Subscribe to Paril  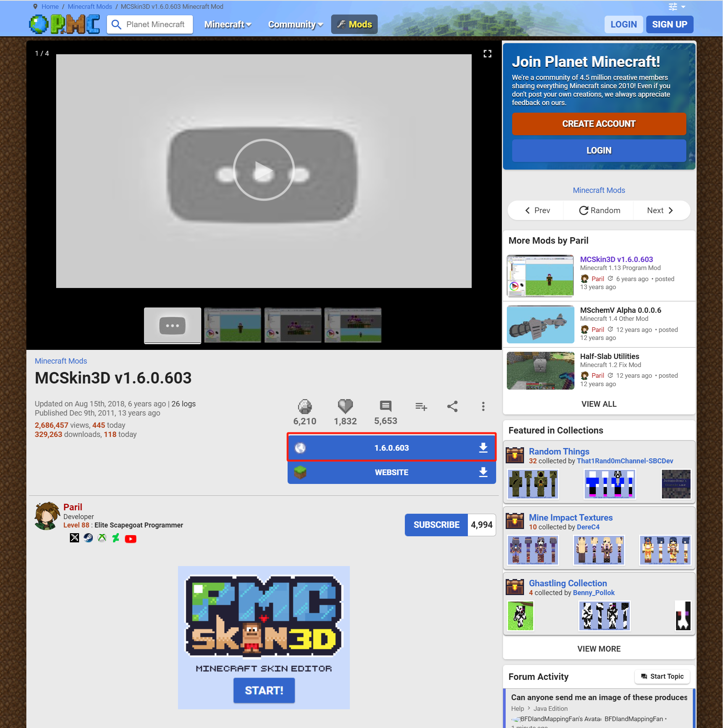click(x=436, y=525)
